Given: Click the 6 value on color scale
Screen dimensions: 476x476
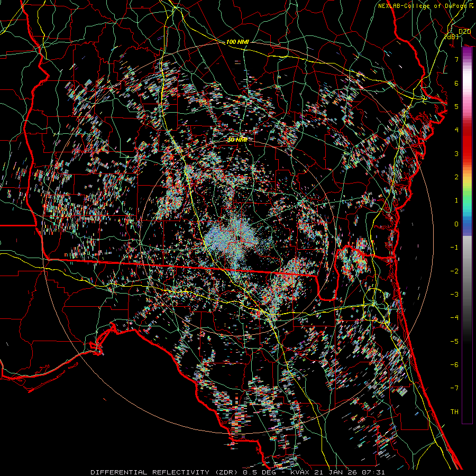Looking at the screenshot, I should [x=456, y=83].
